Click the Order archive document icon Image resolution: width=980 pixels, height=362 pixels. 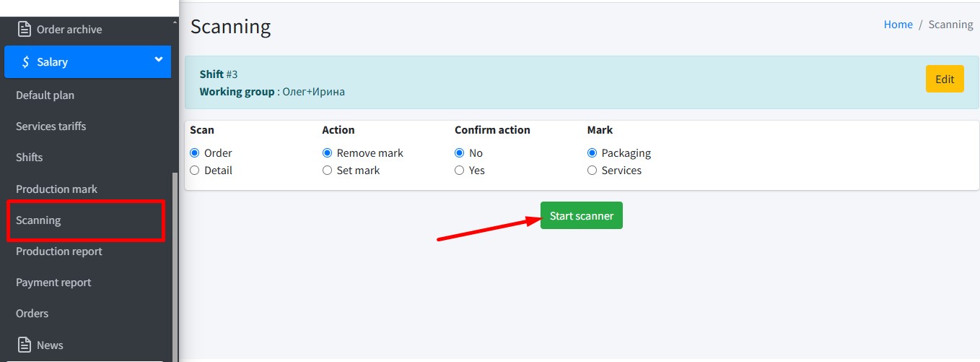(25, 30)
